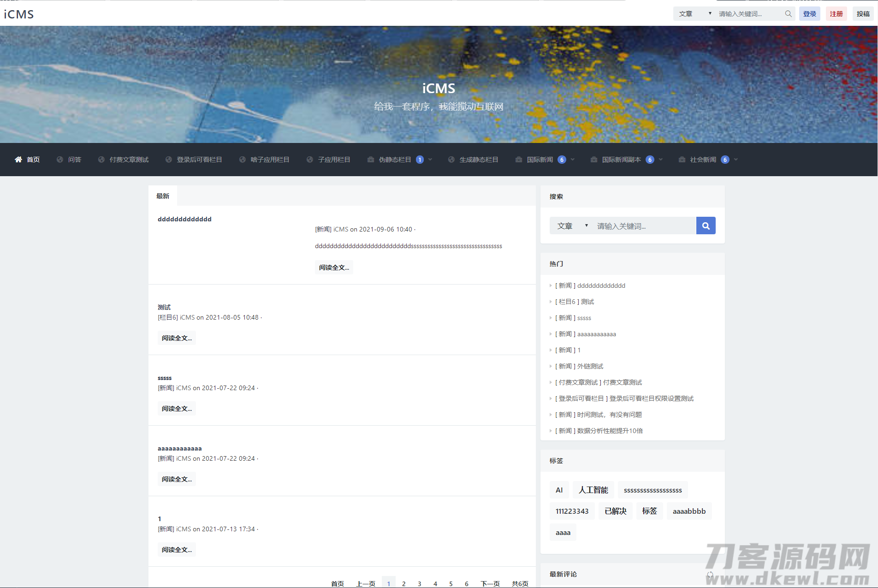Click the 注册 button
Viewport: 878px width, 588px height.
point(836,13)
